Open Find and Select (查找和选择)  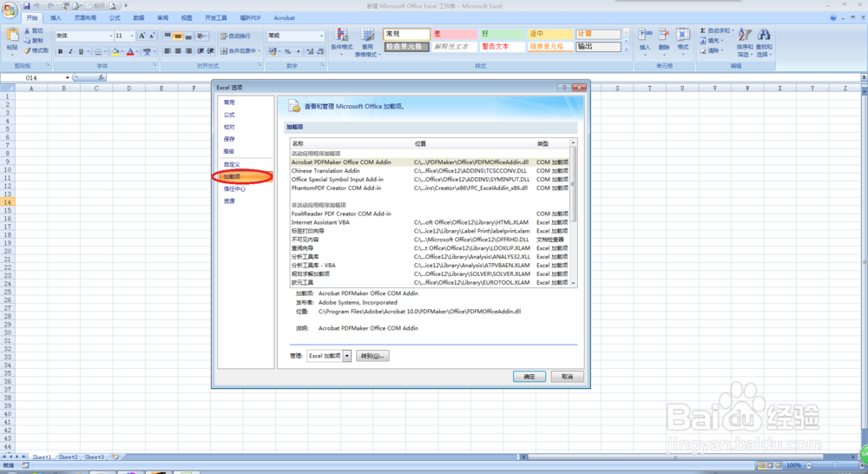coord(763,42)
